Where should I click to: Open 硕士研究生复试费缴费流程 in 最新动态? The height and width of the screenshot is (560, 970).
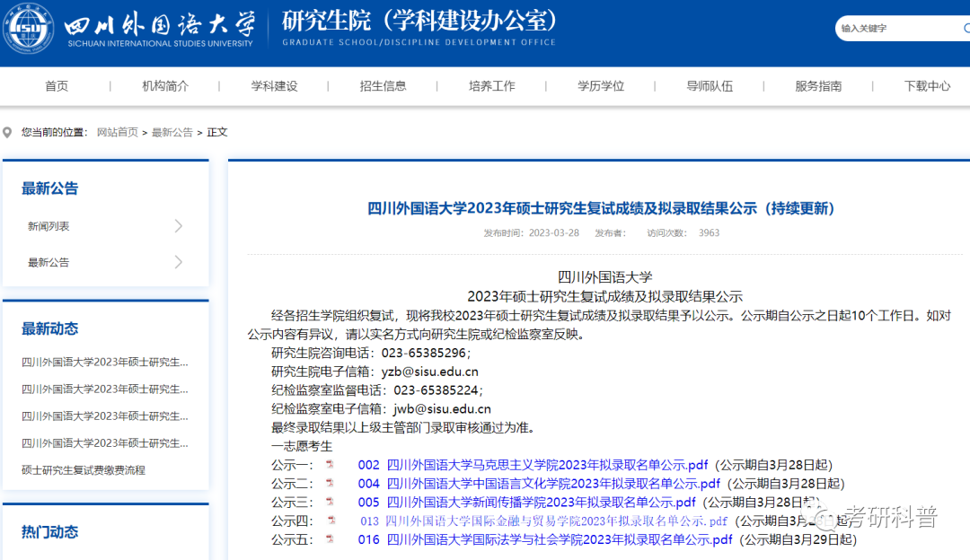point(84,469)
